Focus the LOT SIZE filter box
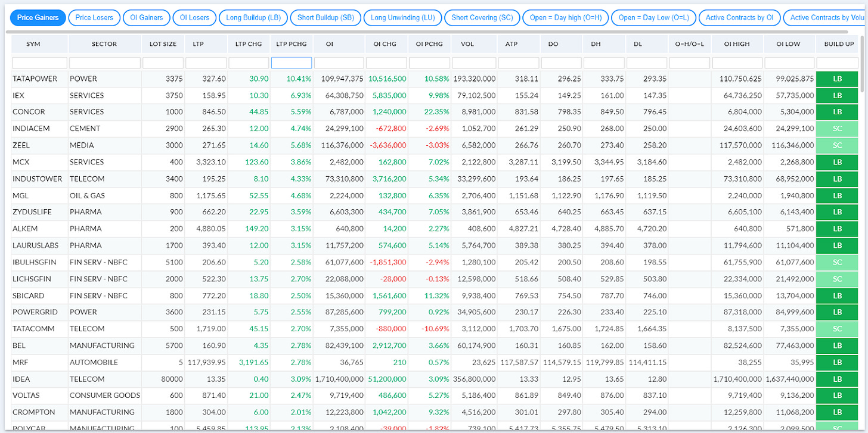 163,63
